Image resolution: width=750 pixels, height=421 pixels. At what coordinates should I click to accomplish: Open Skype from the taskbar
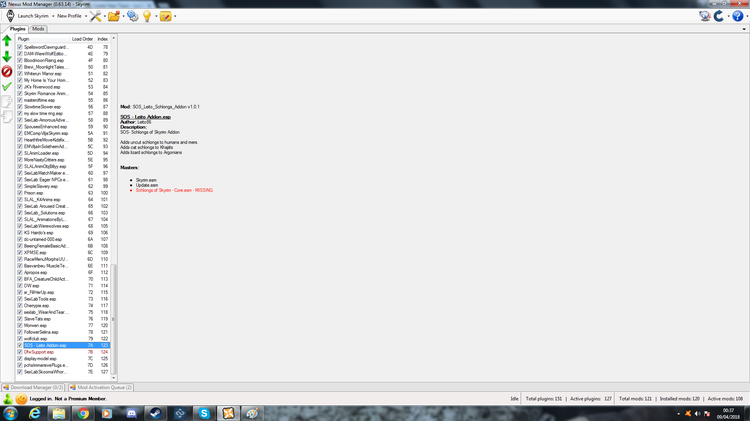pyautogui.click(x=204, y=413)
